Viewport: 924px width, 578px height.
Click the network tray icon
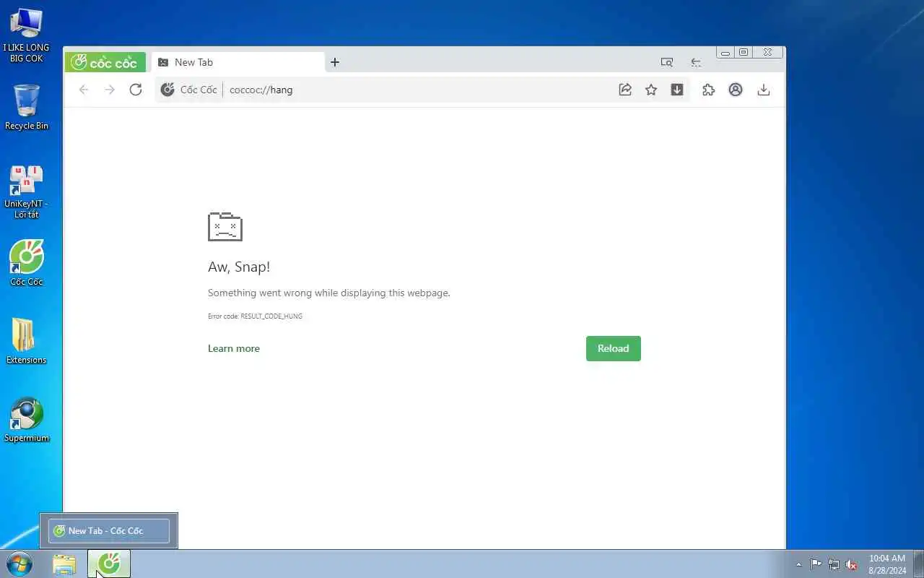coord(834,564)
